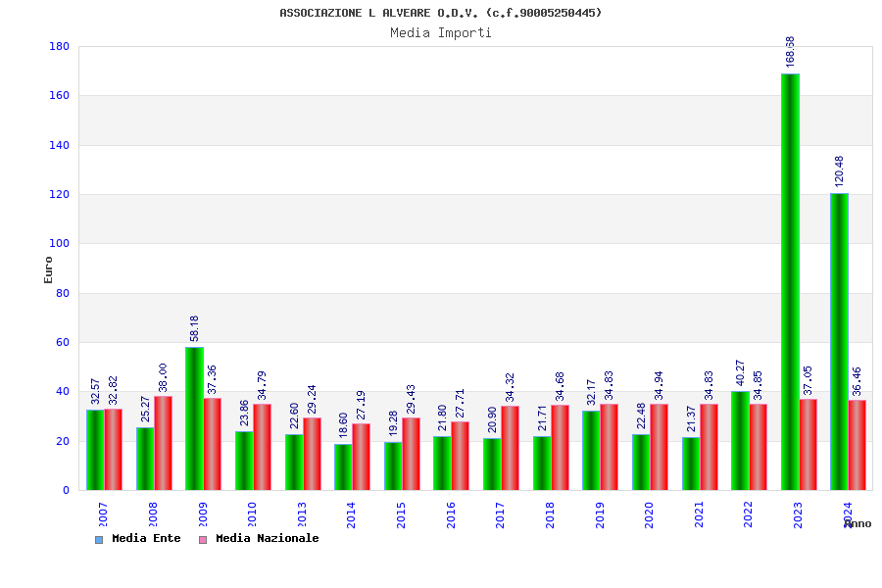Click the x-axis year label 2013

(x=302, y=514)
